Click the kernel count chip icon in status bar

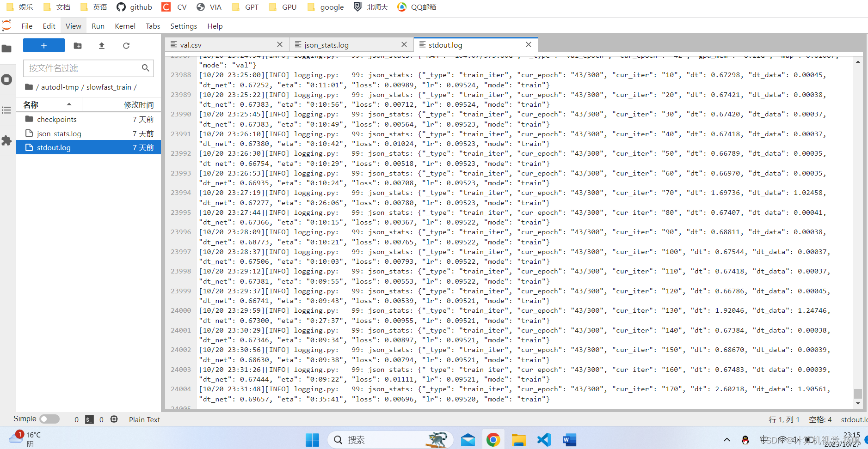114,419
